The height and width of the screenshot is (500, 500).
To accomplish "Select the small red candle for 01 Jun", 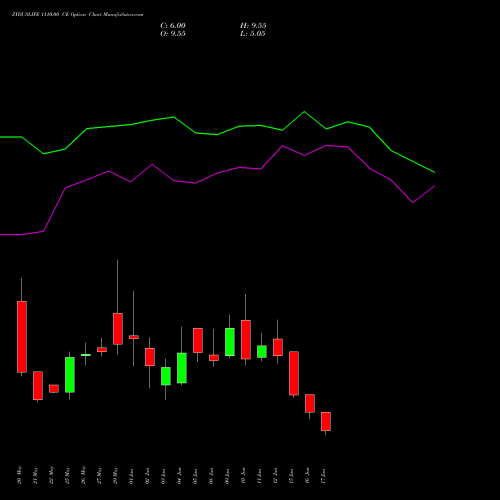I will pos(134,337).
